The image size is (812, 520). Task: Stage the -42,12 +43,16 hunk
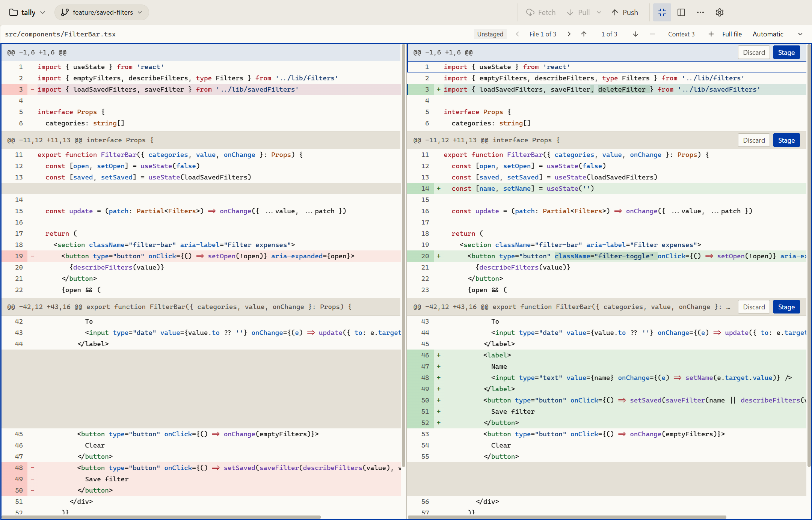[786, 307]
